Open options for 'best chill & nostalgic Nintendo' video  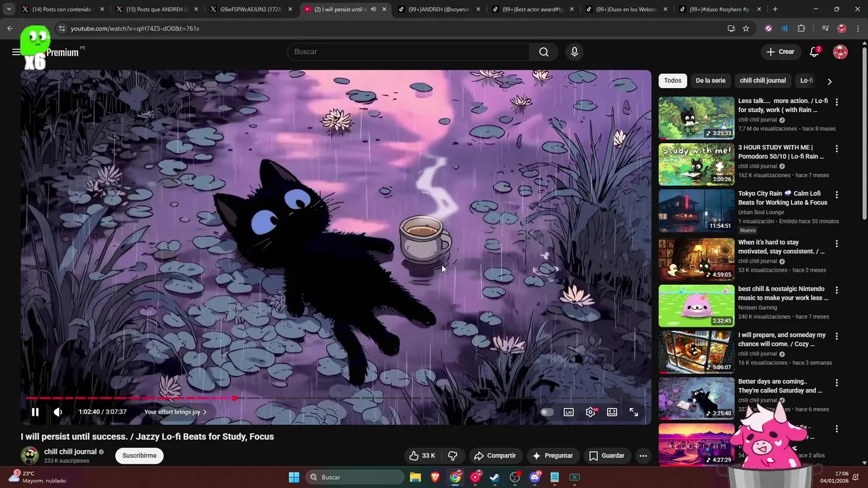(x=837, y=290)
